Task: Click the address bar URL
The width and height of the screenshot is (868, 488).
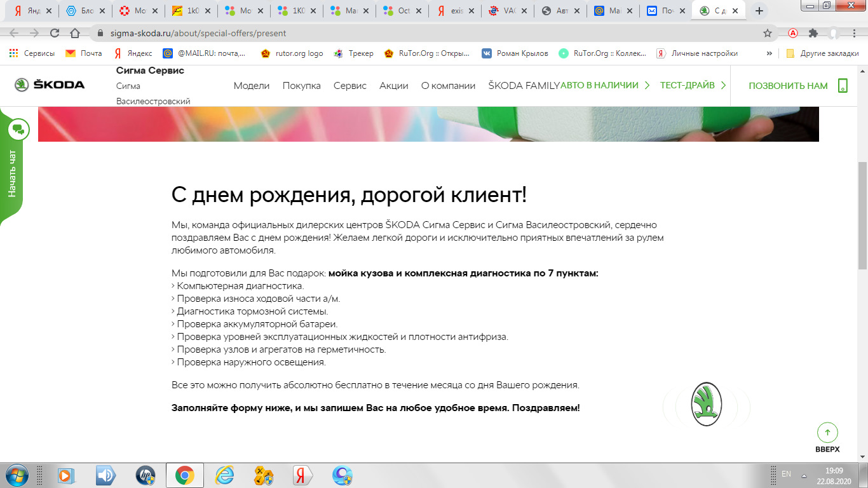Action: pos(198,33)
